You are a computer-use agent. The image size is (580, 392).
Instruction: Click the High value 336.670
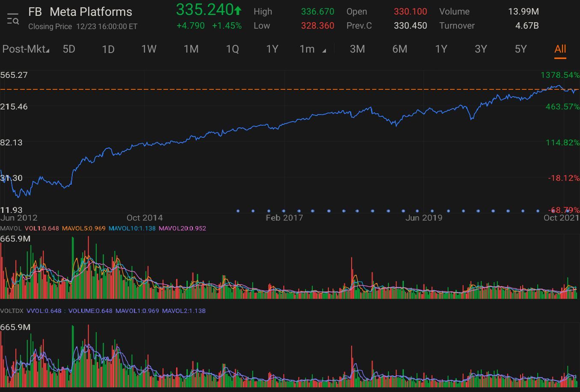click(317, 12)
